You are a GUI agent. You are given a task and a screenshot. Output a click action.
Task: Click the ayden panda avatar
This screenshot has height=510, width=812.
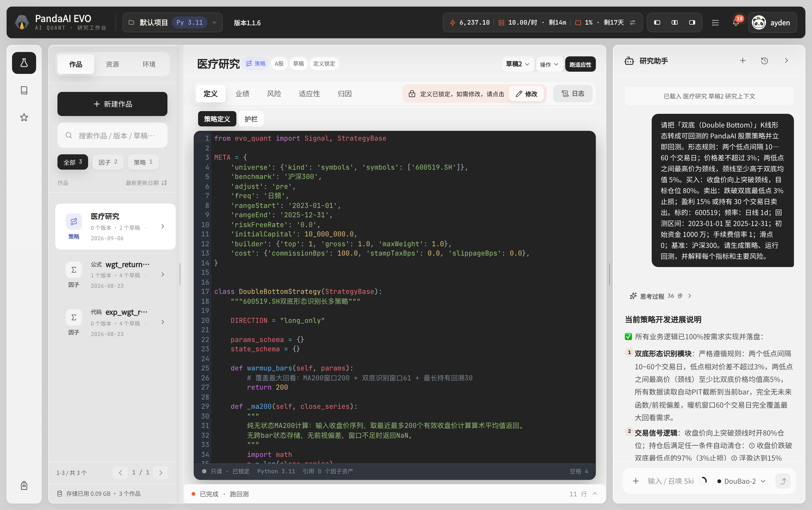click(x=759, y=23)
